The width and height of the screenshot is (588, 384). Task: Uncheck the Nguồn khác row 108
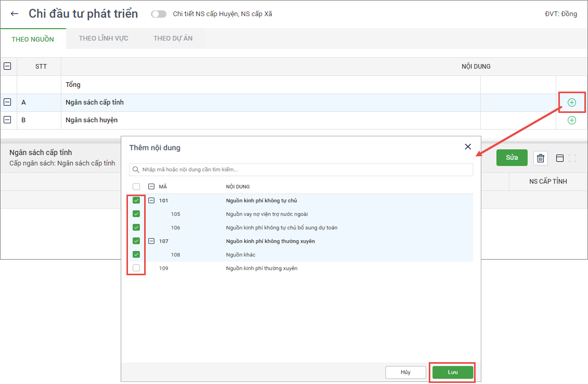click(136, 254)
